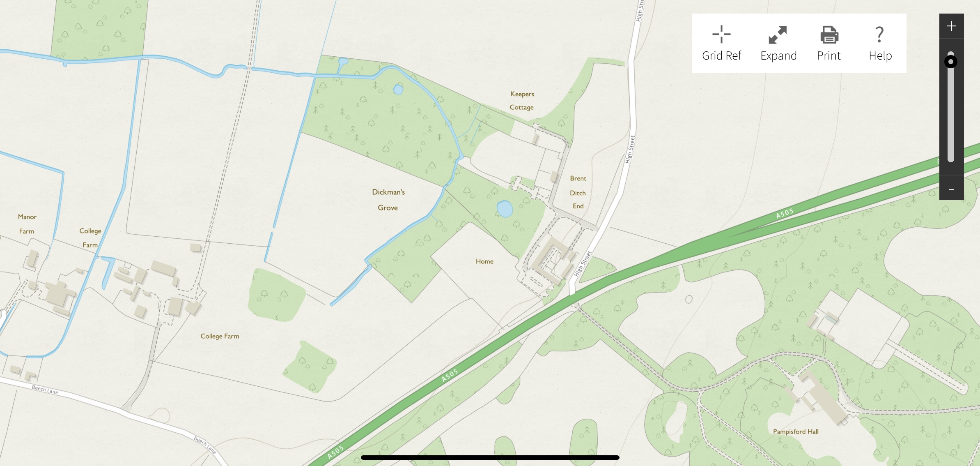Click the Dickman's Grove label
This screenshot has width=980, height=466.
(388, 200)
